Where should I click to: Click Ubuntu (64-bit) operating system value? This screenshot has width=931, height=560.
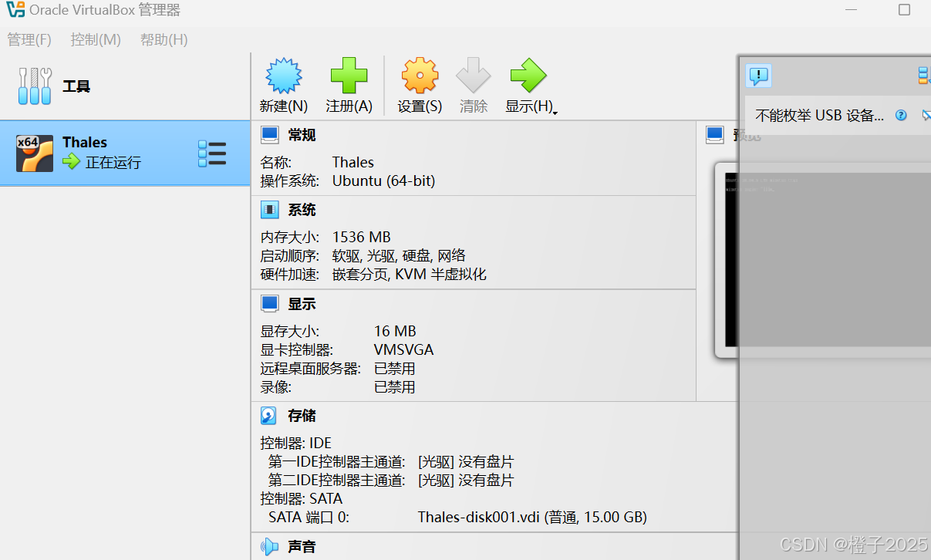click(x=383, y=181)
